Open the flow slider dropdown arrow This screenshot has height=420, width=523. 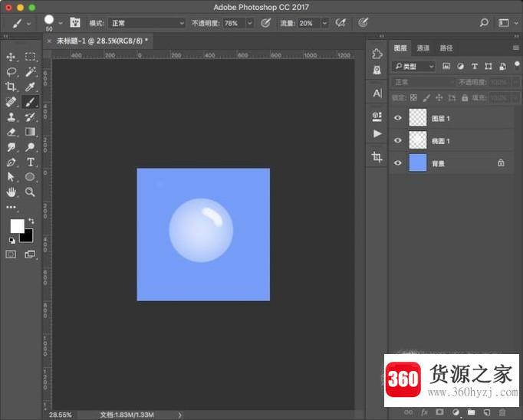pos(324,23)
